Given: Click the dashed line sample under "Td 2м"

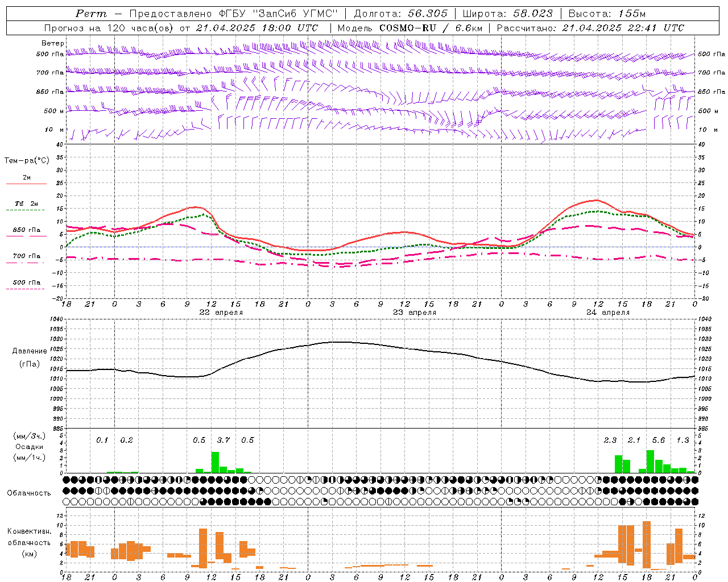Looking at the screenshot, I should click(x=25, y=210).
